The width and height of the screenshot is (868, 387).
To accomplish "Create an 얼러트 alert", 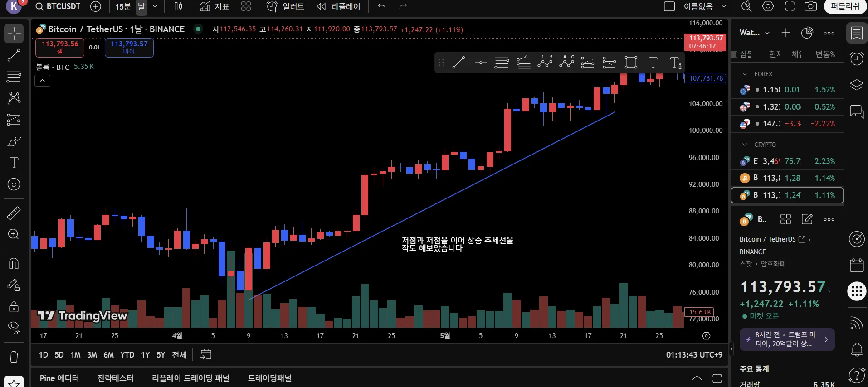I will pos(286,6).
